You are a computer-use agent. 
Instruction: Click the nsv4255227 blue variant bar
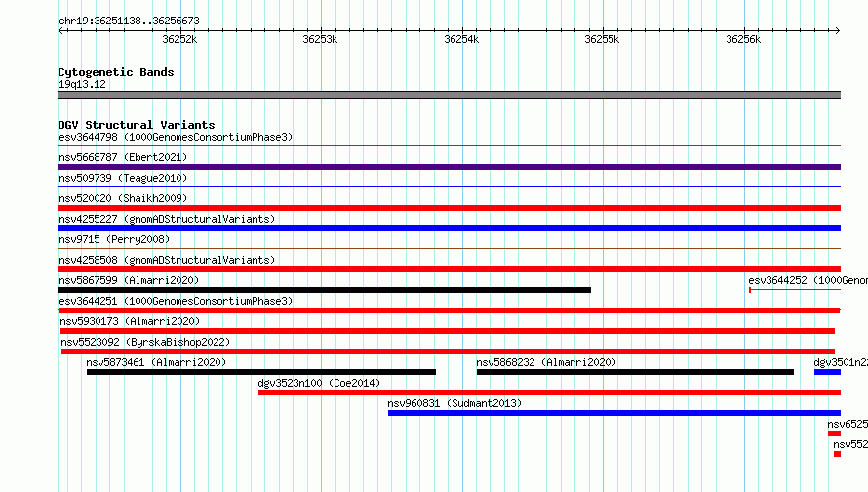(x=449, y=228)
